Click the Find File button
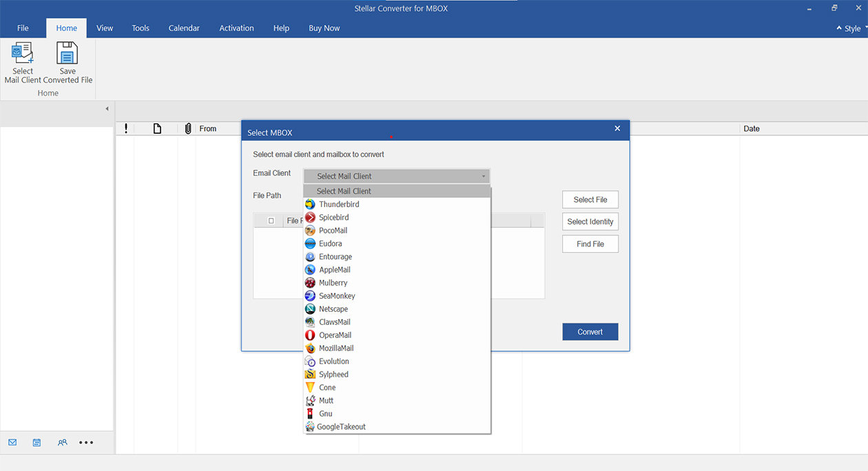 click(x=590, y=244)
